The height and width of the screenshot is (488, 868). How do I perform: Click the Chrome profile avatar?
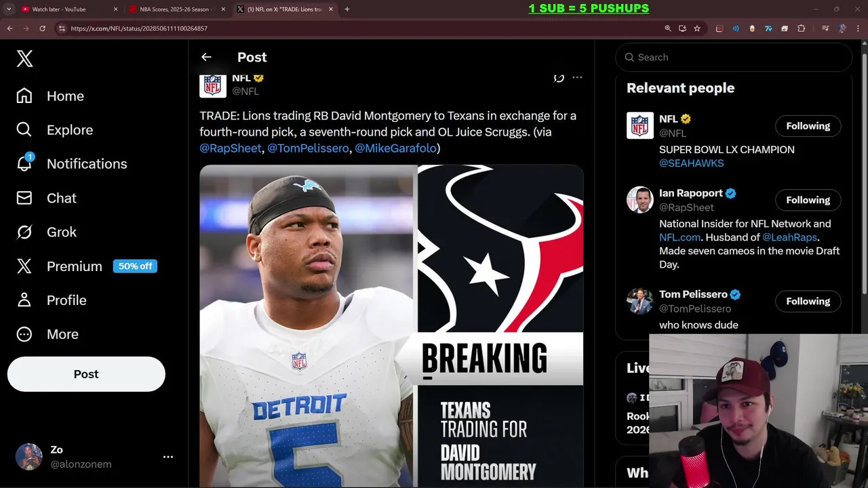click(x=842, y=28)
